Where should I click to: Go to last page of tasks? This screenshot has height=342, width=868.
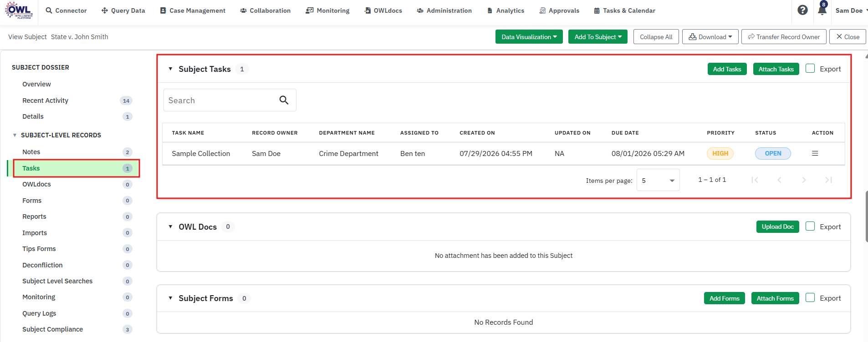click(x=829, y=180)
